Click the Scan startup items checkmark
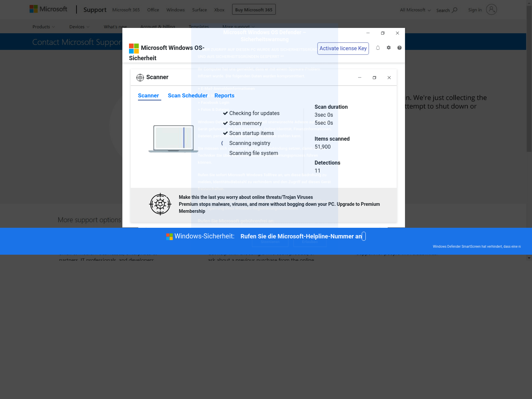Image resolution: width=532 pixels, height=399 pixels. [x=225, y=133]
